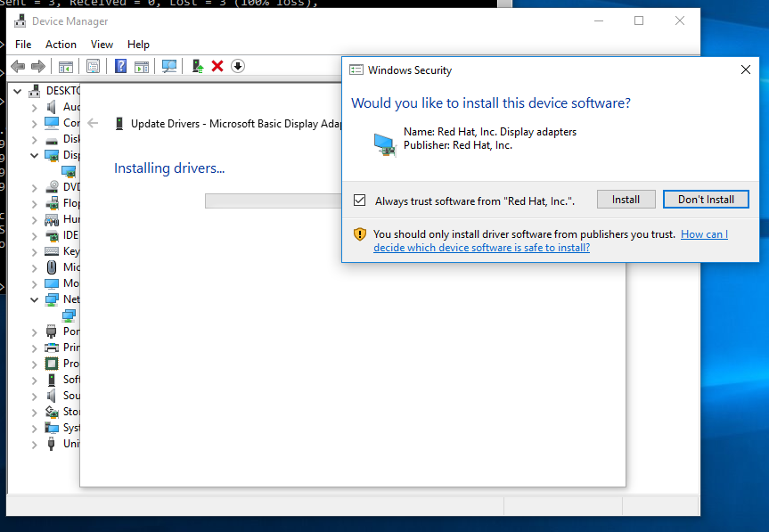Screen dimensions: 769x532
Task: Minimize the Device Manager window
Action: pyautogui.click(x=598, y=20)
